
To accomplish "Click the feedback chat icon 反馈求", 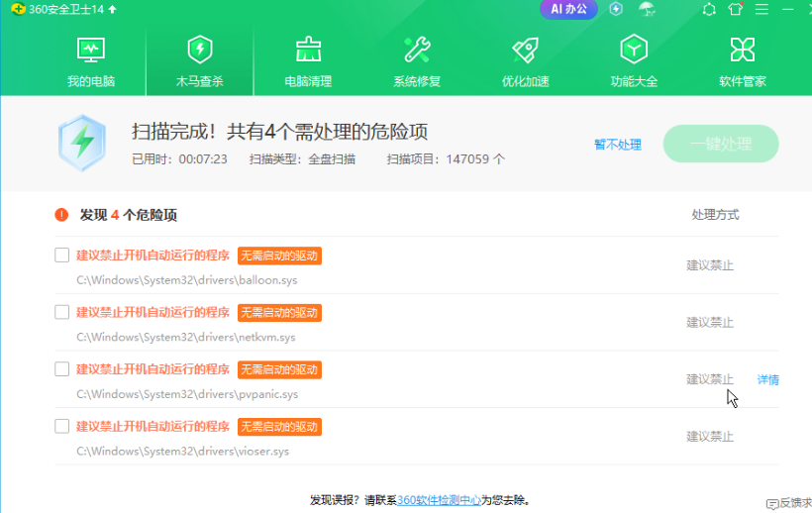I will click(788, 503).
